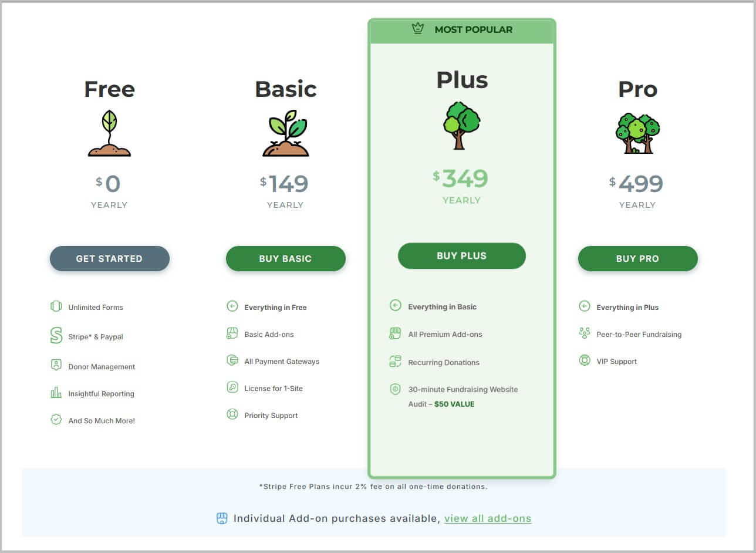This screenshot has width=756, height=553.
Task: Select the Stripe & Paypal feature icon
Action: (56, 335)
